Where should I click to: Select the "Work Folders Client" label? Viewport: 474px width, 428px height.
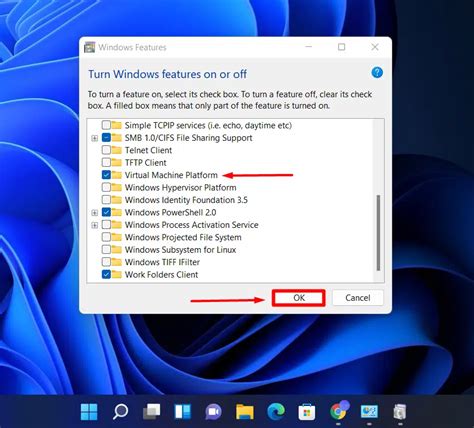[x=161, y=274]
